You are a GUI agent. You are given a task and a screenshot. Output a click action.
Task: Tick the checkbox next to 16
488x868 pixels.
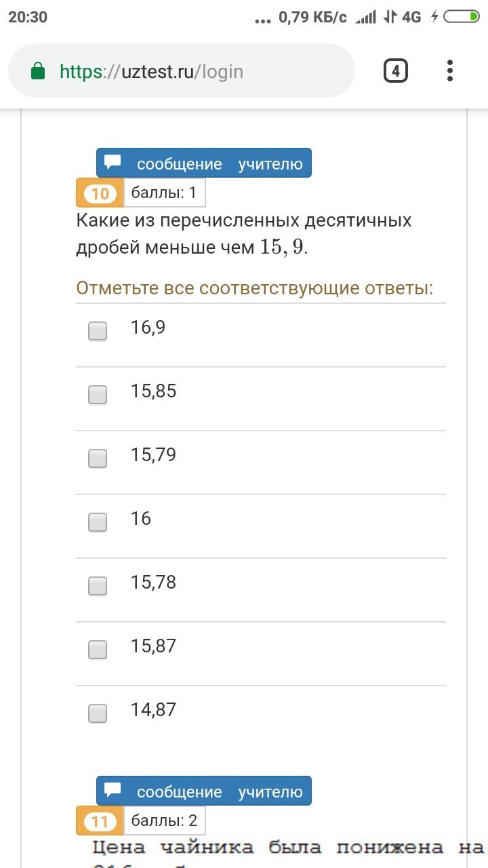[98, 522]
